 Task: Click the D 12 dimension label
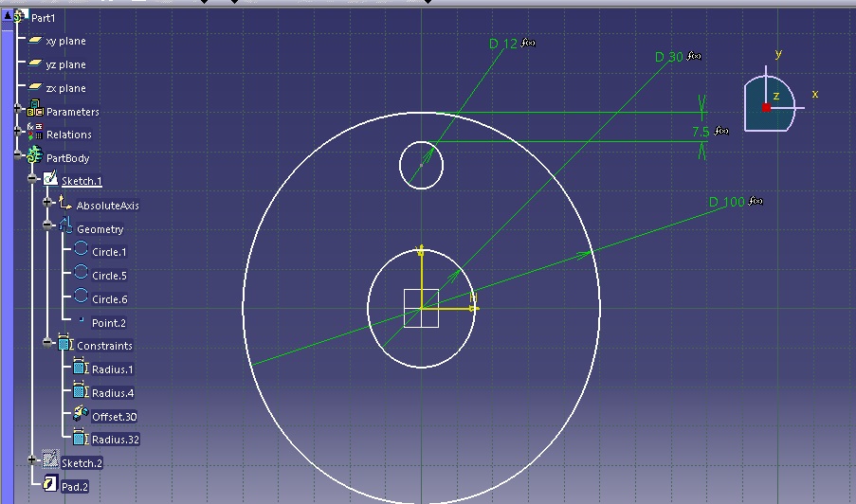click(503, 44)
